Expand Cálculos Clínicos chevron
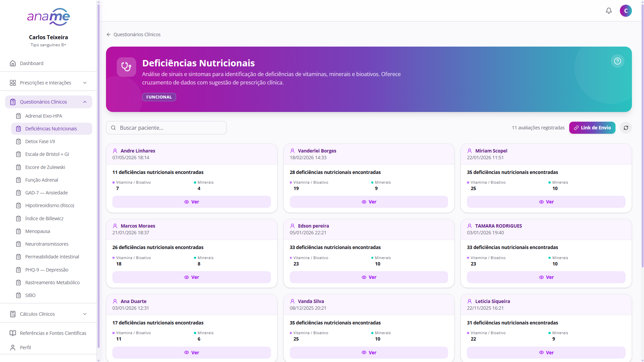 (85, 314)
